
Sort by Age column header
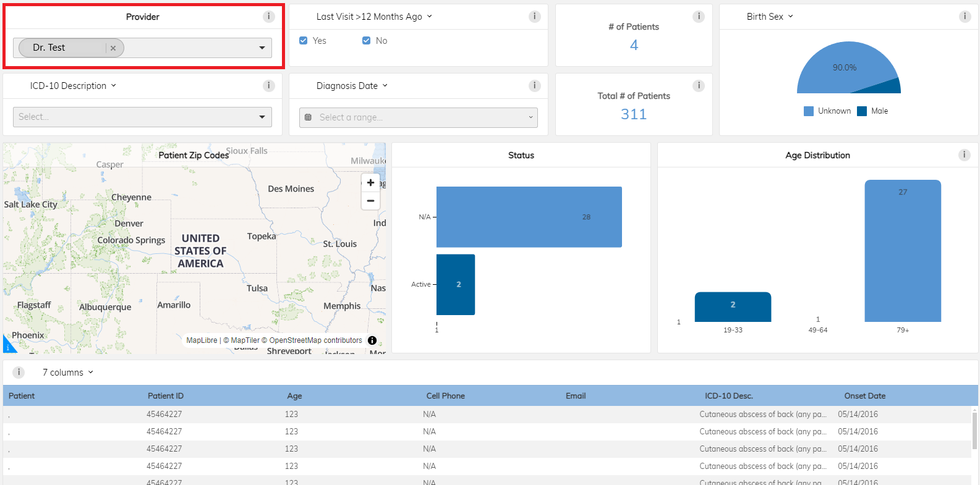294,396
